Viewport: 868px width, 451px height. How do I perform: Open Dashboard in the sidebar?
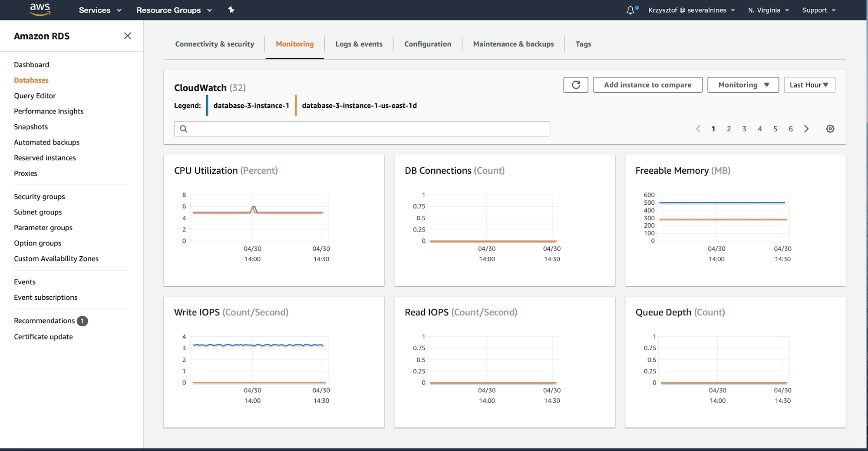31,64
